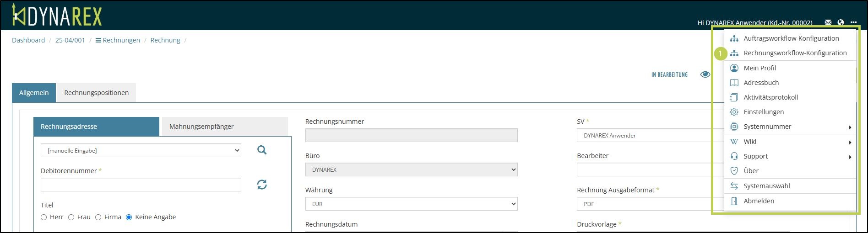This screenshot has width=868, height=233.
Task: Select the Herr radio button
Action: (44, 217)
